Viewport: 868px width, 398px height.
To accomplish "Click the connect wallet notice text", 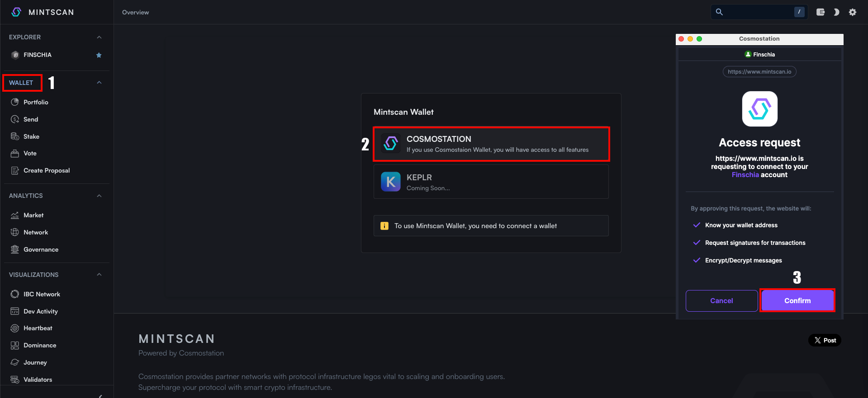I will [475, 226].
